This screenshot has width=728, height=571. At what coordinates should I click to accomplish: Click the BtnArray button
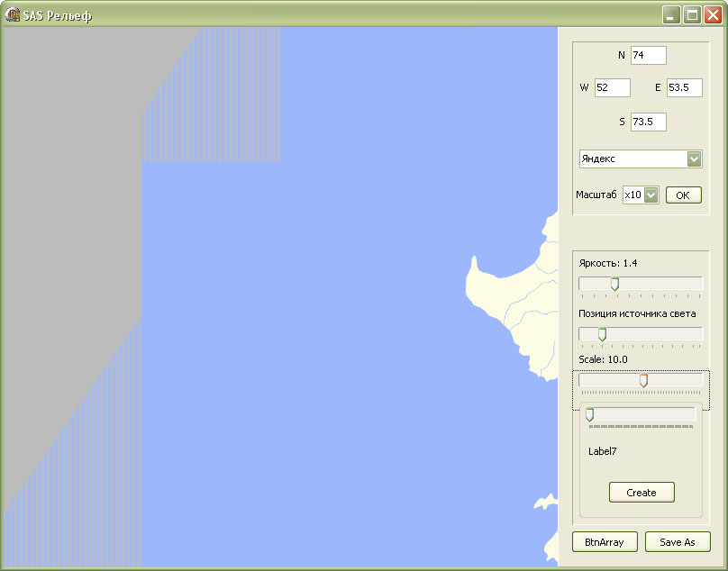(x=605, y=542)
